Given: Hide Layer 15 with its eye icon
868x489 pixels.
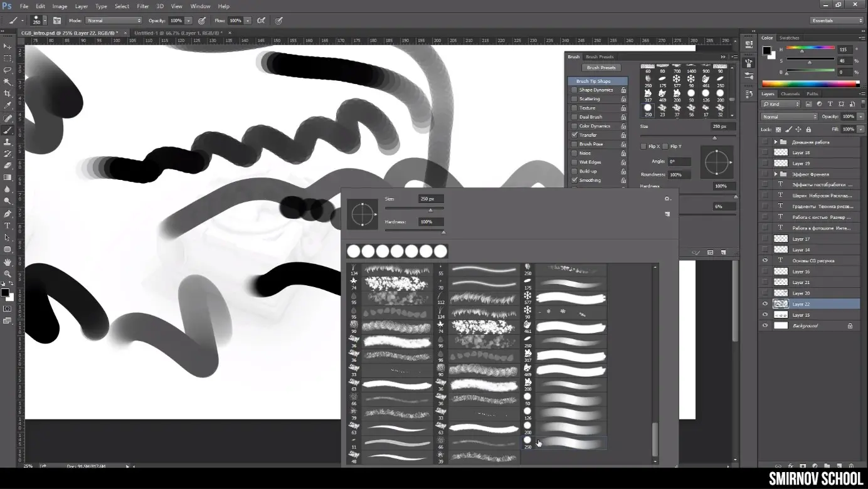Looking at the screenshot, I should coord(765,315).
